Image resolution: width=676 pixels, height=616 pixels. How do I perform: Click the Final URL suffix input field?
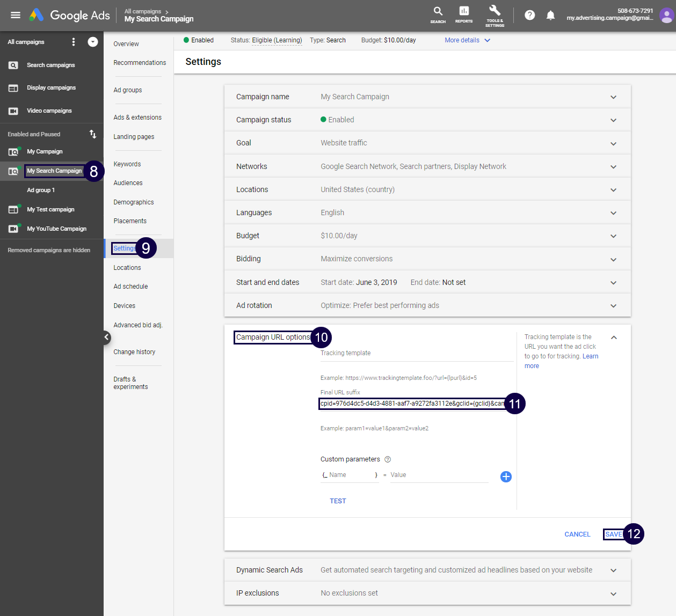pyautogui.click(x=412, y=404)
